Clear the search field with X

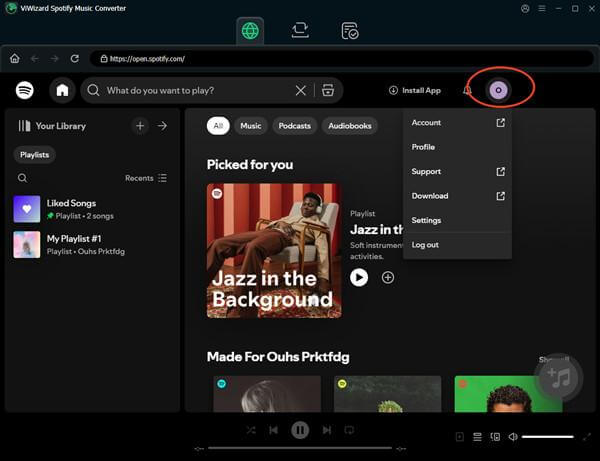click(x=301, y=91)
